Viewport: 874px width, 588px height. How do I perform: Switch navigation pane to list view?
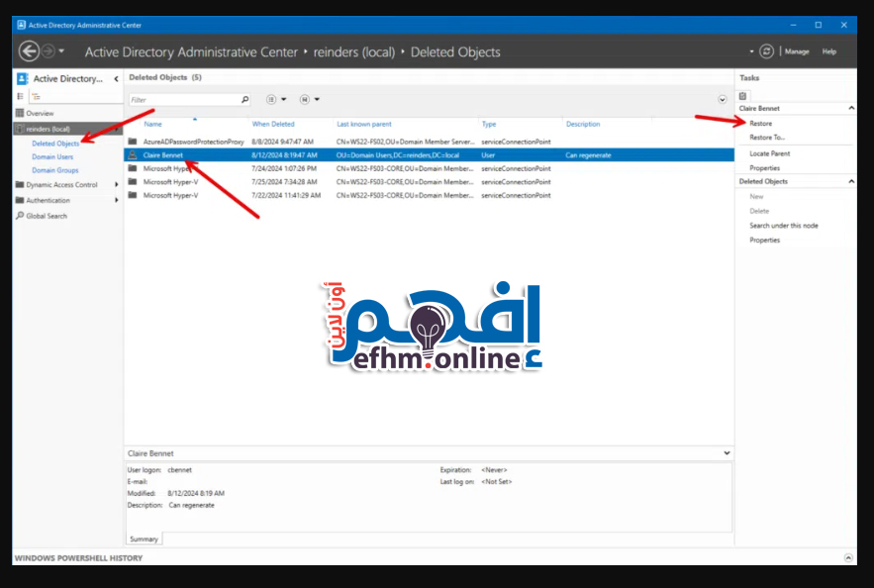[21, 96]
